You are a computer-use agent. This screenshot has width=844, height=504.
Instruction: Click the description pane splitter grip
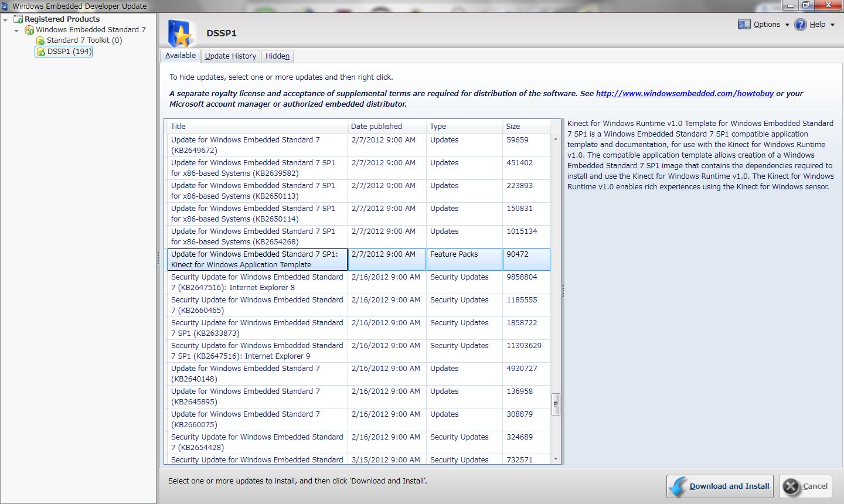click(563, 291)
